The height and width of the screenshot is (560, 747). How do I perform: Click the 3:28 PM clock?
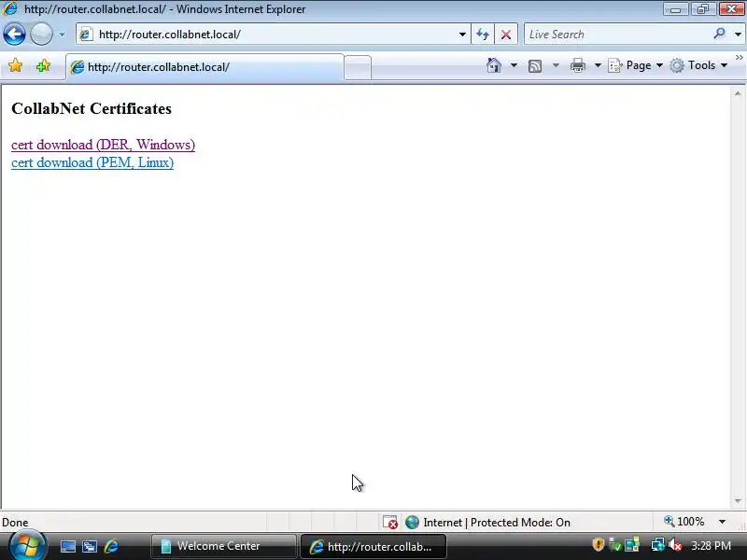coord(711,546)
